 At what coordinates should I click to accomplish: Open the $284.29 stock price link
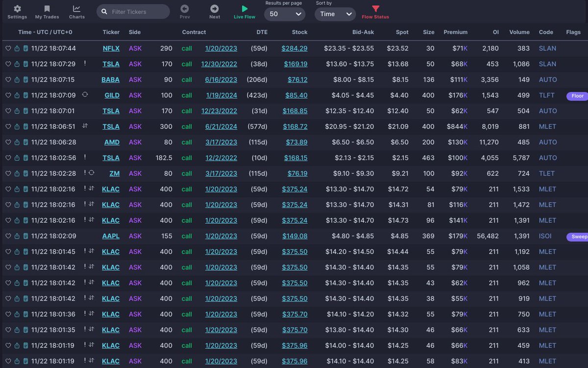click(294, 49)
